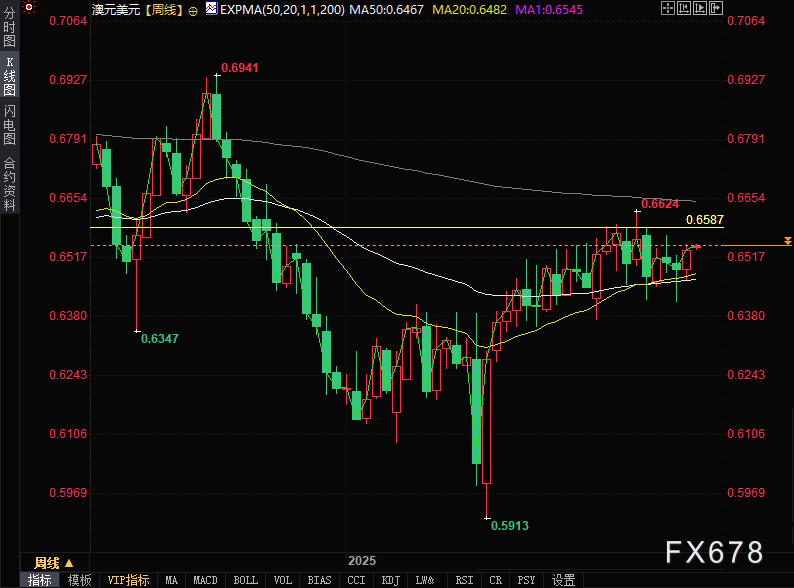The image size is (794, 588).
Task: Click the EXPMA indicator chart icon
Action: (x=210, y=8)
